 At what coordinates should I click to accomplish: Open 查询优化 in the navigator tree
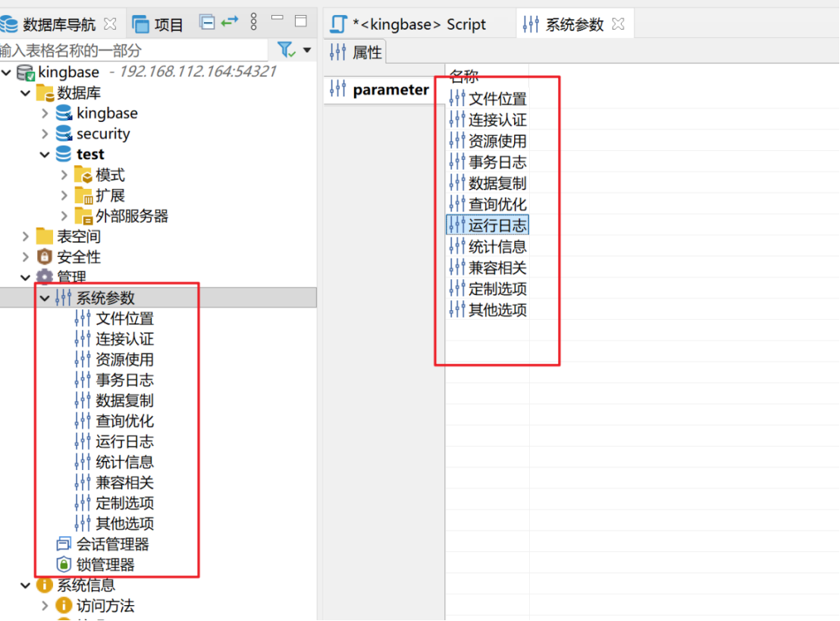(x=124, y=421)
